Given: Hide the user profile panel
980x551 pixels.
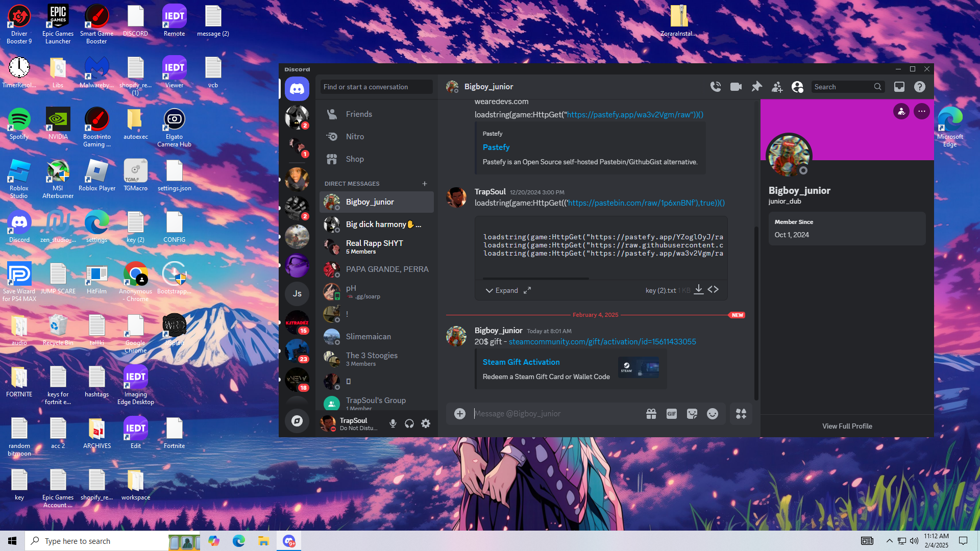Looking at the screenshot, I should [x=797, y=87].
